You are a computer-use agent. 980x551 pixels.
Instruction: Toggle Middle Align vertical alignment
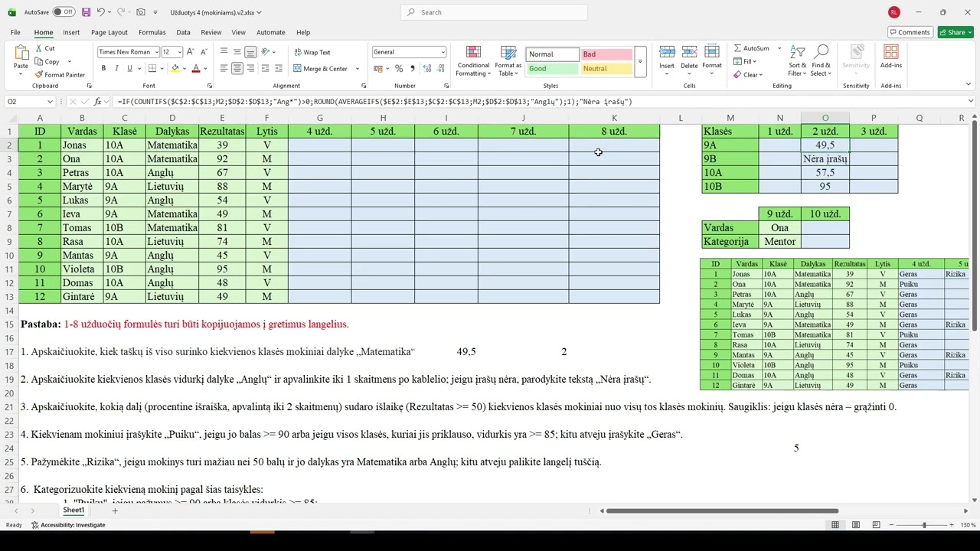tap(237, 52)
